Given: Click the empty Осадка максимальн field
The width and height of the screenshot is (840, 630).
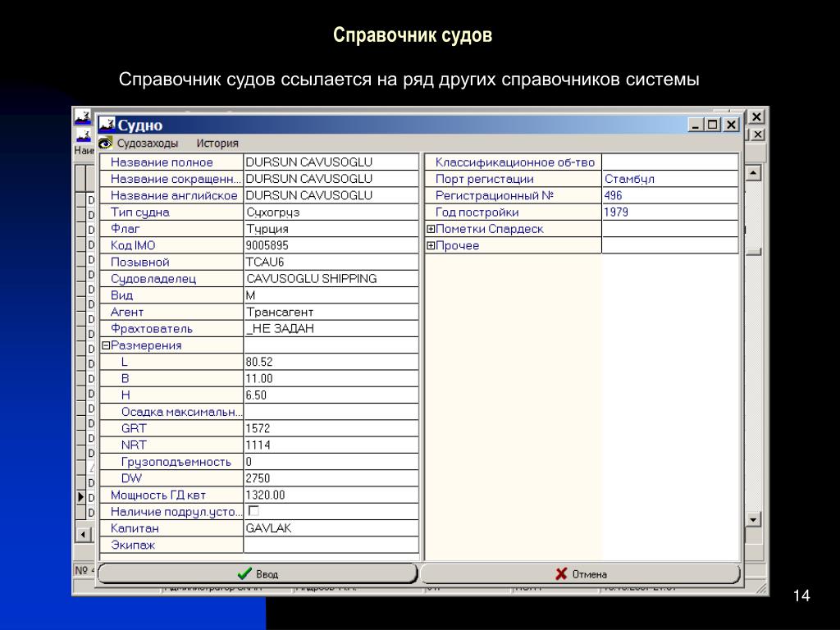Looking at the screenshot, I should [x=331, y=412].
